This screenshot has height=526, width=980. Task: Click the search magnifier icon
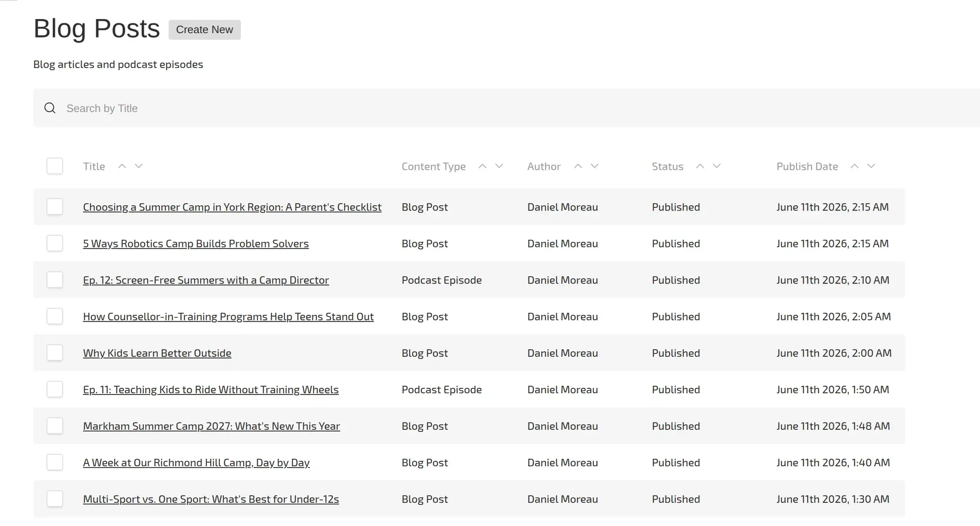click(50, 108)
